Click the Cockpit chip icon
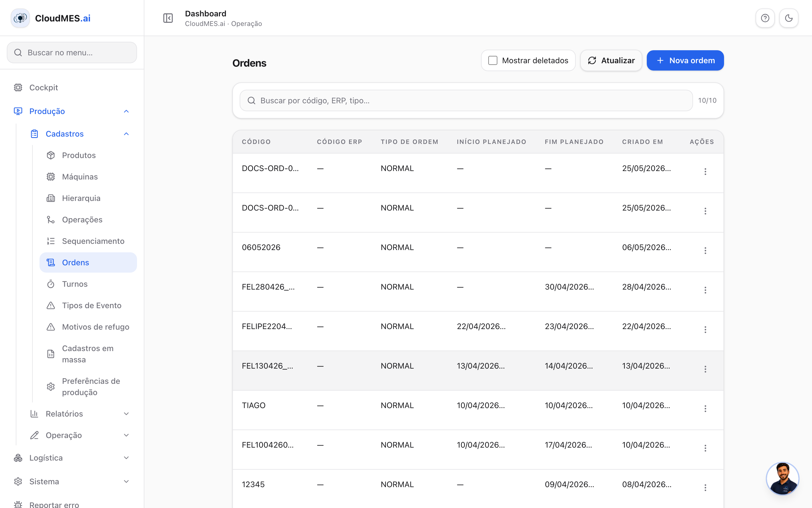Viewport: 812px width, 508px height. [18, 87]
